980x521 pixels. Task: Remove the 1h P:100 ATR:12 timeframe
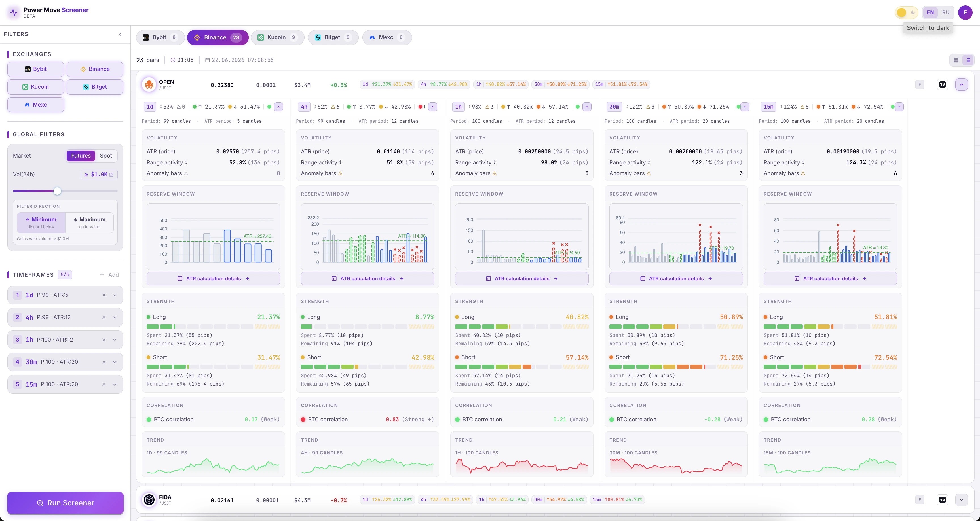point(104,340)
